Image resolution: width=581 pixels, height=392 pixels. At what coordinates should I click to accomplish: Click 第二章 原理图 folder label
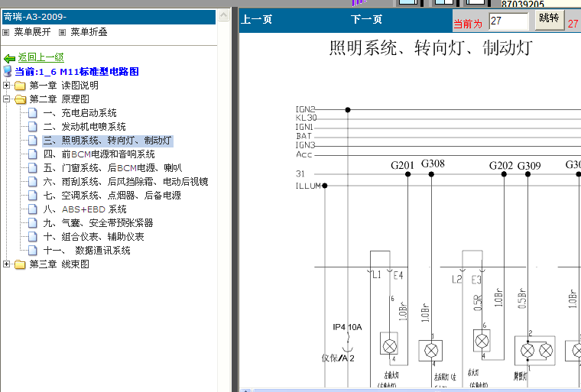point(60,99)
